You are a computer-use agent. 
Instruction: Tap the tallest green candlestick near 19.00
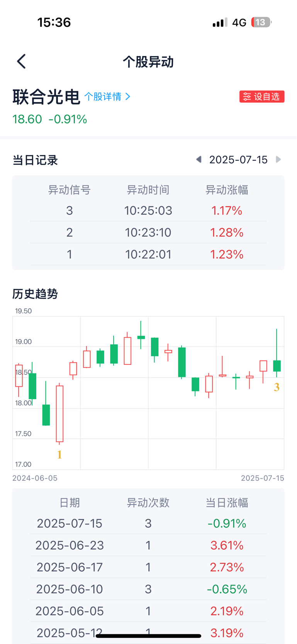pyautogui.click(x=182, y=362)
